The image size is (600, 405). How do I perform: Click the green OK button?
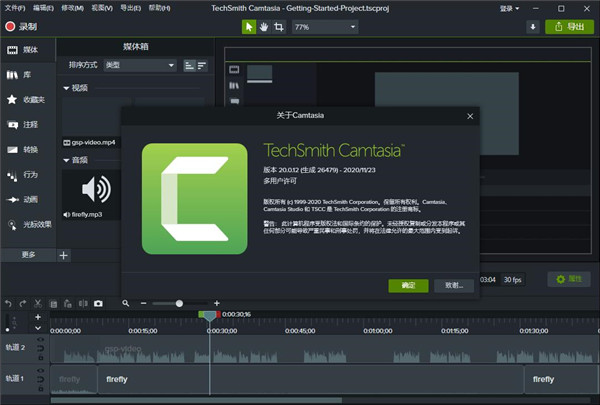408,285
